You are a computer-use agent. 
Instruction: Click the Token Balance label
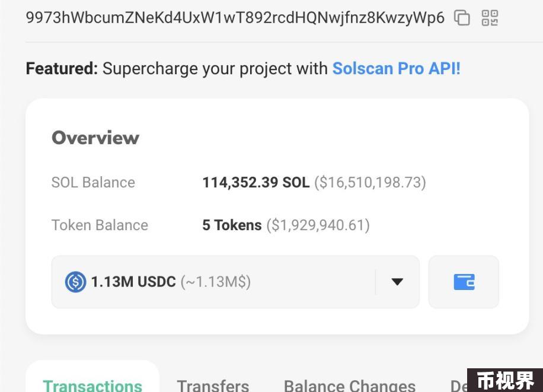[x=100, y=225]
